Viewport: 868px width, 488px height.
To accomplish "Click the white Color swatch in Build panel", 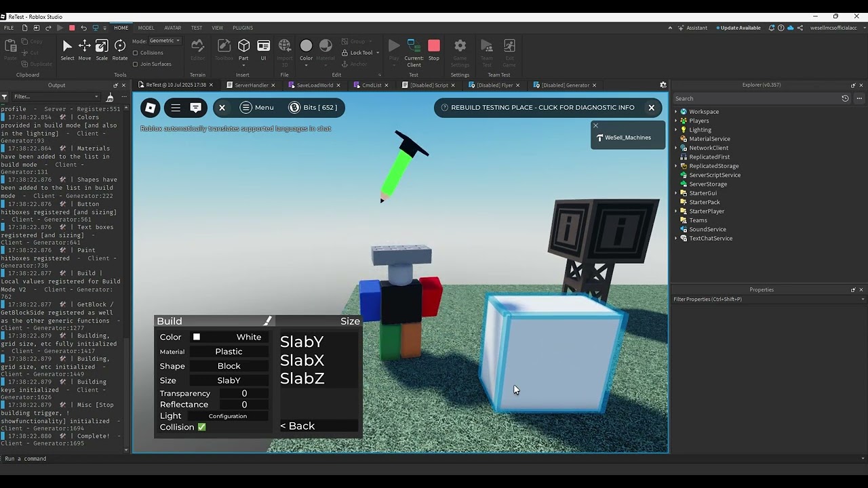I will point(196,337).
